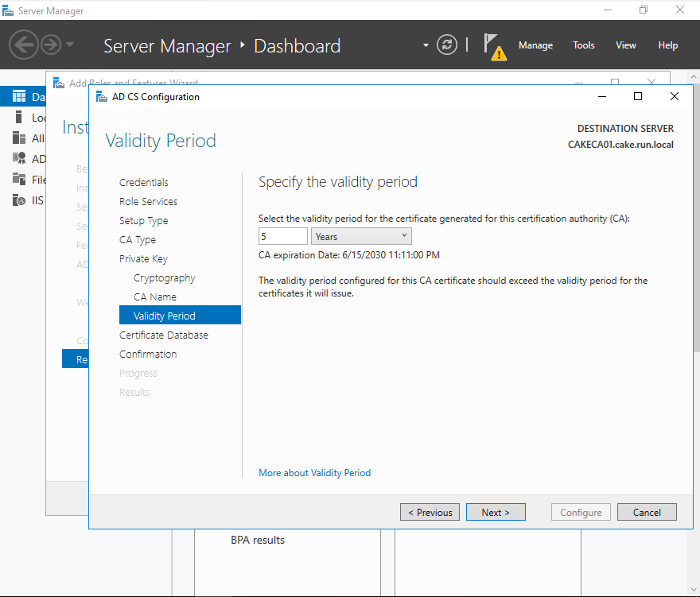Open the Years unit dropdown
Image resolution: width=700 pixels, height=597 pixels.
point(361,236)
